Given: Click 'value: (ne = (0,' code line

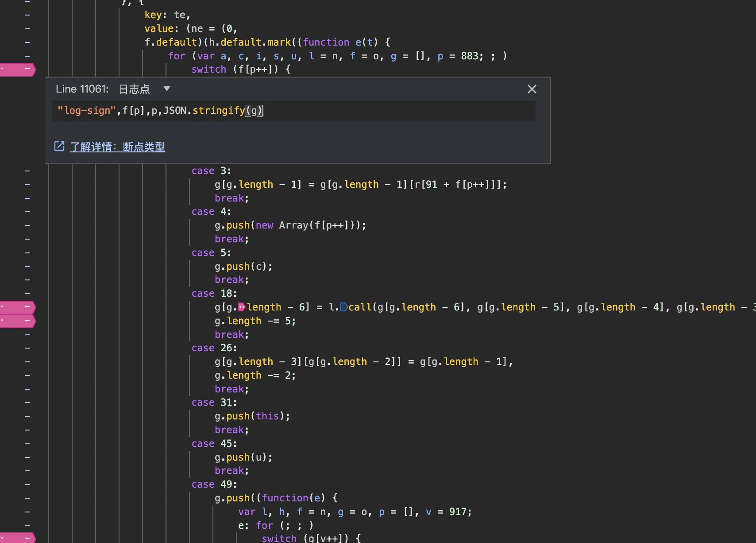Looking at the screenshot, I should (191, 28).
